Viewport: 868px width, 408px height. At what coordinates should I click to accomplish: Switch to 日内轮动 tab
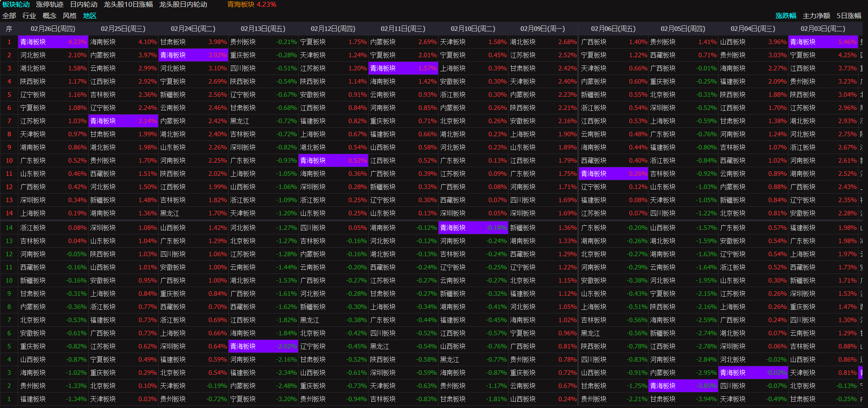(84, 5)
